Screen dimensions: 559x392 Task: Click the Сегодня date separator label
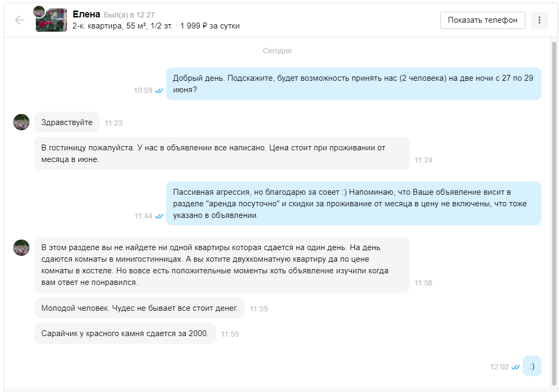tap(277, 51)
